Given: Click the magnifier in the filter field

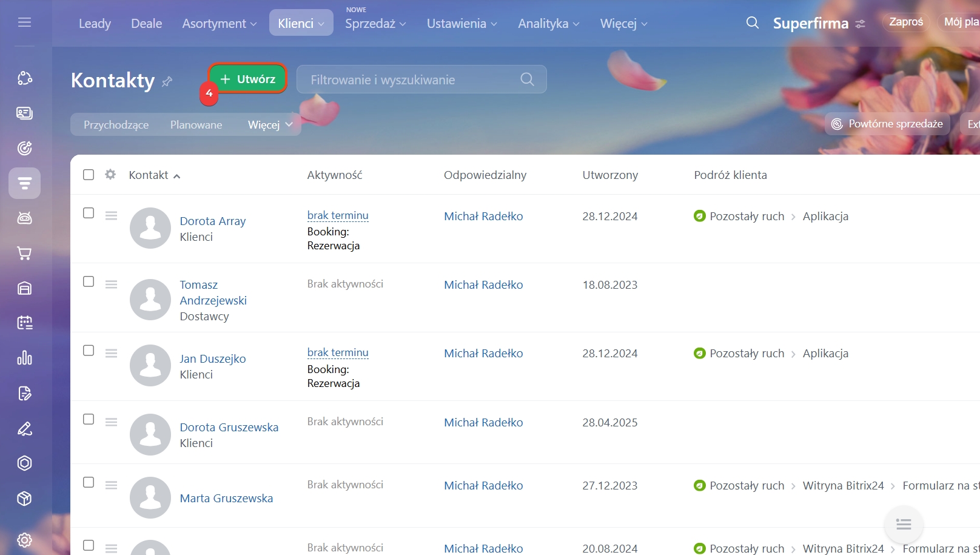Looking at the screenshot, I should (527, 79).
